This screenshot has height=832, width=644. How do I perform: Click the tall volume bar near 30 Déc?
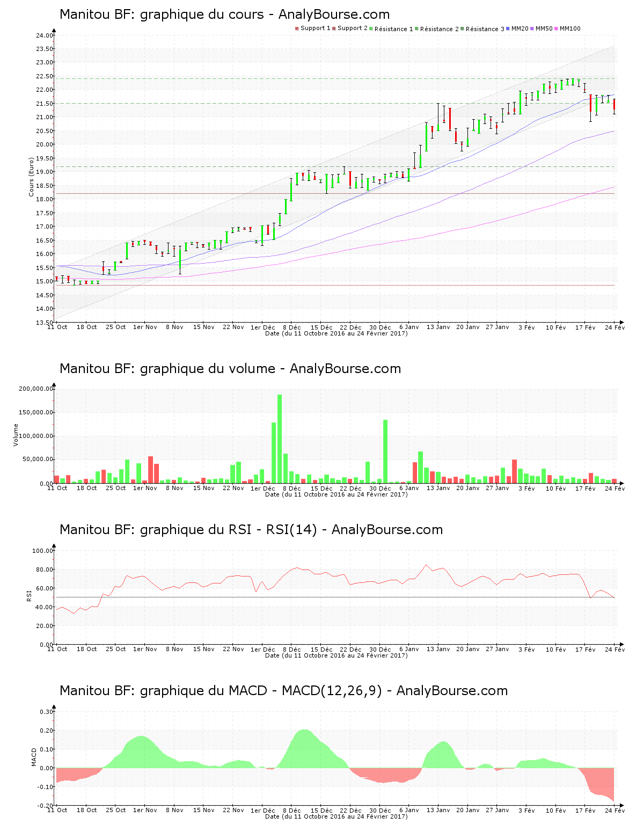[x=385, y=451]
